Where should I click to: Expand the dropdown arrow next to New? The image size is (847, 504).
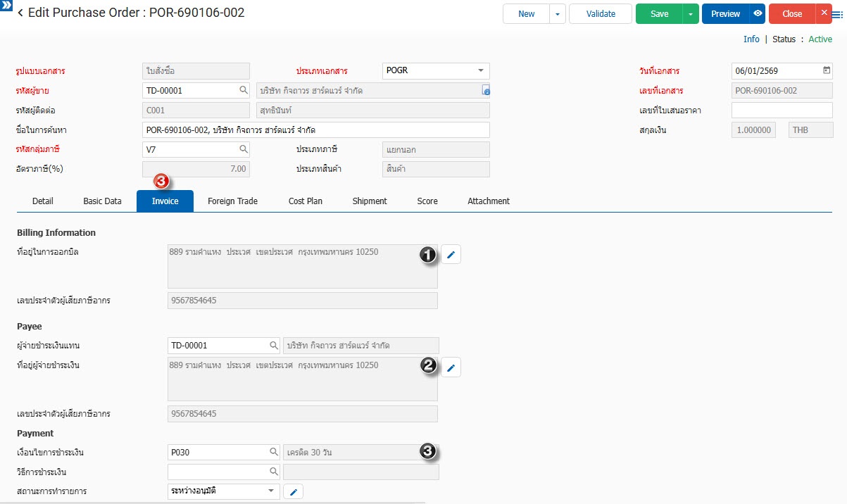click(558, 14)
